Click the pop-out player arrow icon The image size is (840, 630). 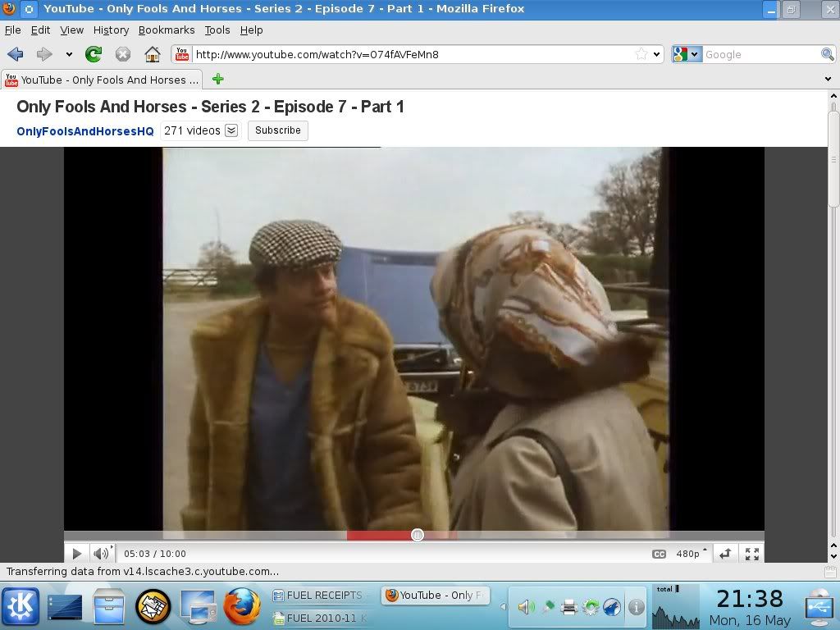725,554
